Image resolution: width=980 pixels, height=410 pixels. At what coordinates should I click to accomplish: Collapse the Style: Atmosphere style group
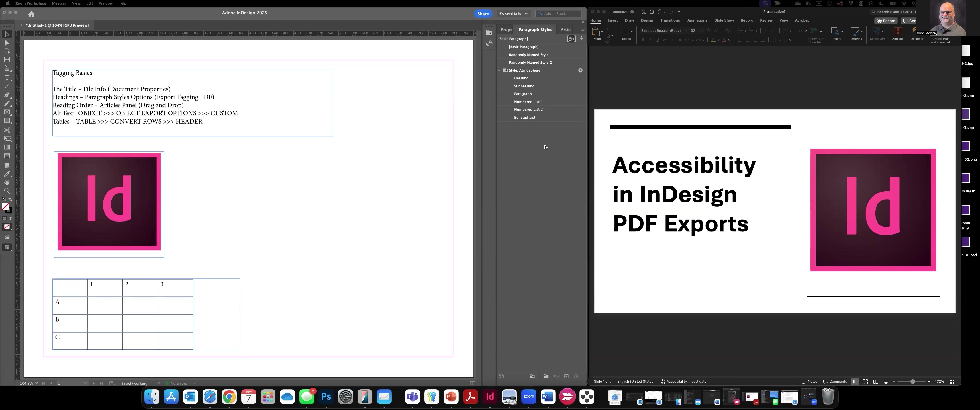(499, 70)
